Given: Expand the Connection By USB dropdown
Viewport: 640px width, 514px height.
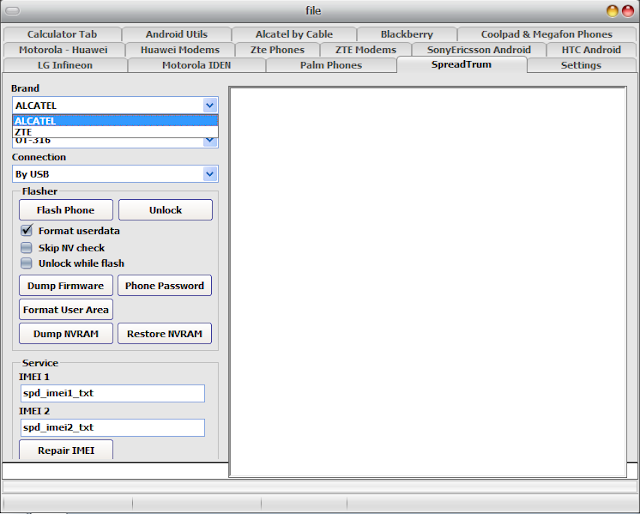Looking at the screenshot, I should [x=210, y=174].
